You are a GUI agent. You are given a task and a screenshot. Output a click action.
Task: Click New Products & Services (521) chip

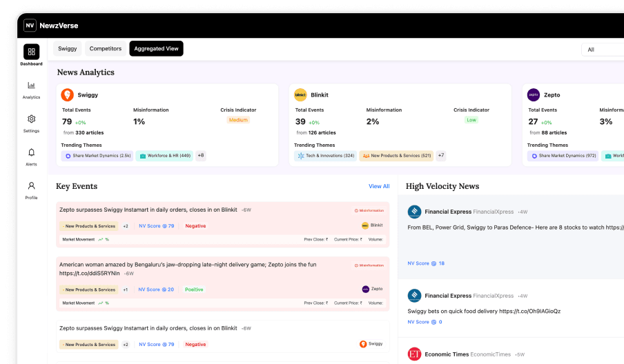pyautogui.click(x=396, y=156)
